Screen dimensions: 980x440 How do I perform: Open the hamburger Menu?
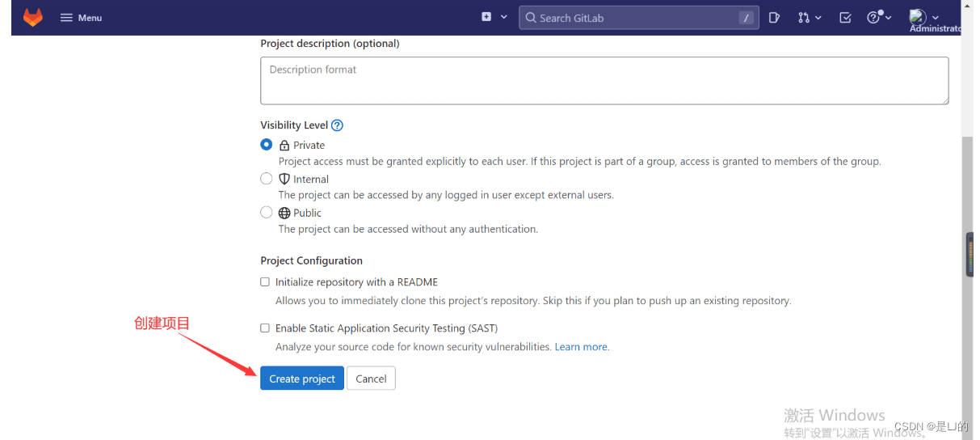[x=81, y=18]
